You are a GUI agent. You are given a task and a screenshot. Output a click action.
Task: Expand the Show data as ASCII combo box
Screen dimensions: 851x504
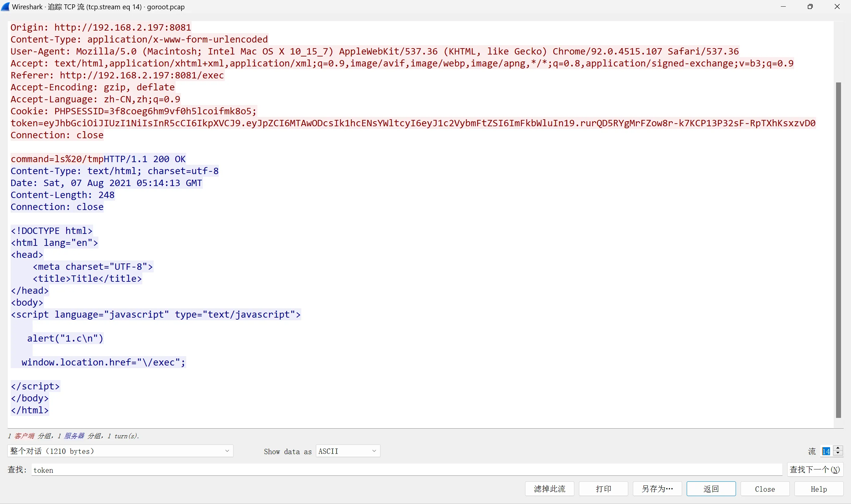coord(348,451)
